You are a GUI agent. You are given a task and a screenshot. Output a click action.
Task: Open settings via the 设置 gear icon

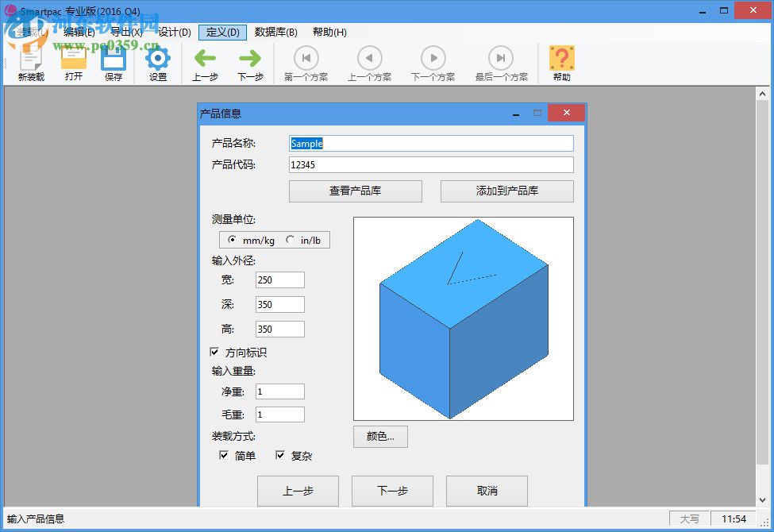tap(157, 63)
